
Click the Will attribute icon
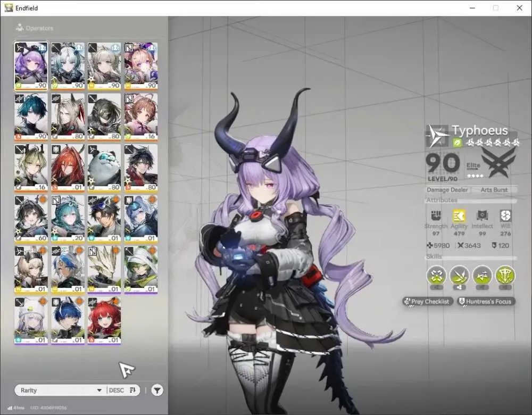click(x=505, y=215)
